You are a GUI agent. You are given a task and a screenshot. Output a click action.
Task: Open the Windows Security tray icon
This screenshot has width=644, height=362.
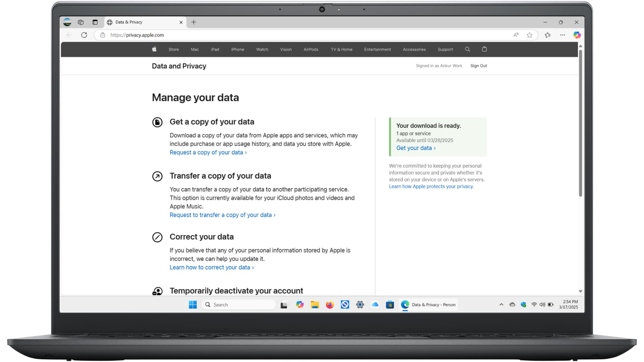pyautogui.click(x=523, y=305)
